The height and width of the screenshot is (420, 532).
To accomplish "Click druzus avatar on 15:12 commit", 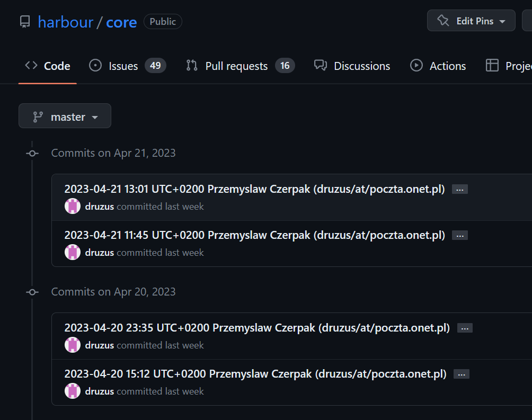I will pyautogui.click(x=73, y=391).
